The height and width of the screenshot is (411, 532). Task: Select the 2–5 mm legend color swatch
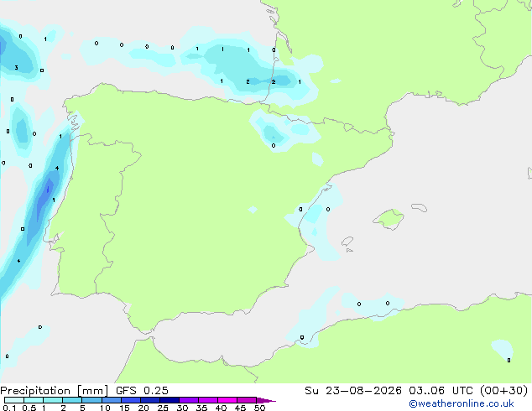[x=72, y=400]
